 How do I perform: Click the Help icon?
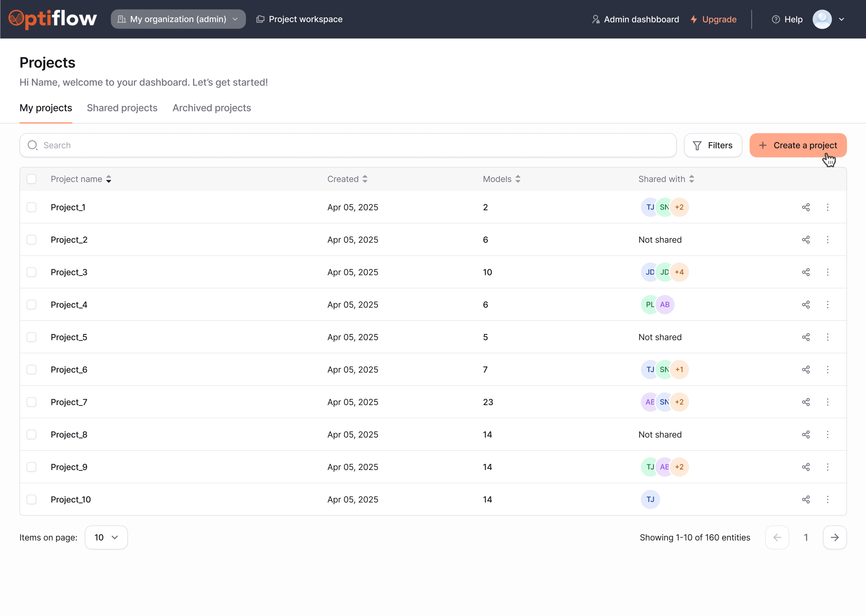775,19
